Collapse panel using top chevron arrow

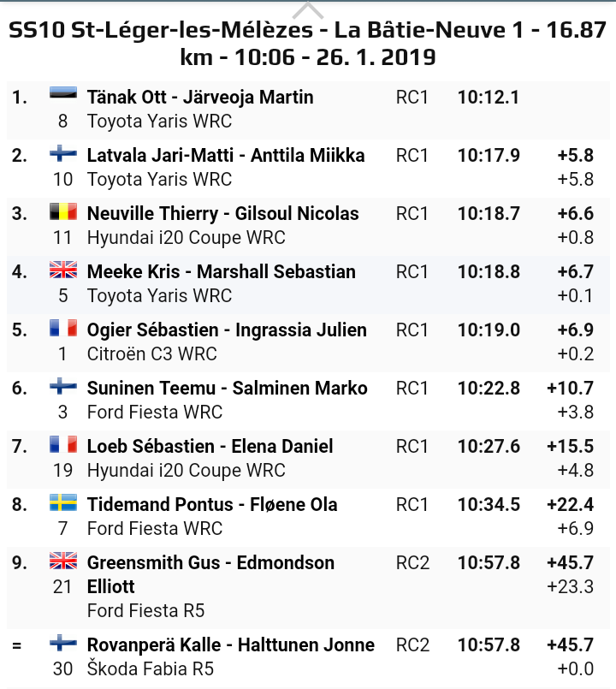[308, 10]
